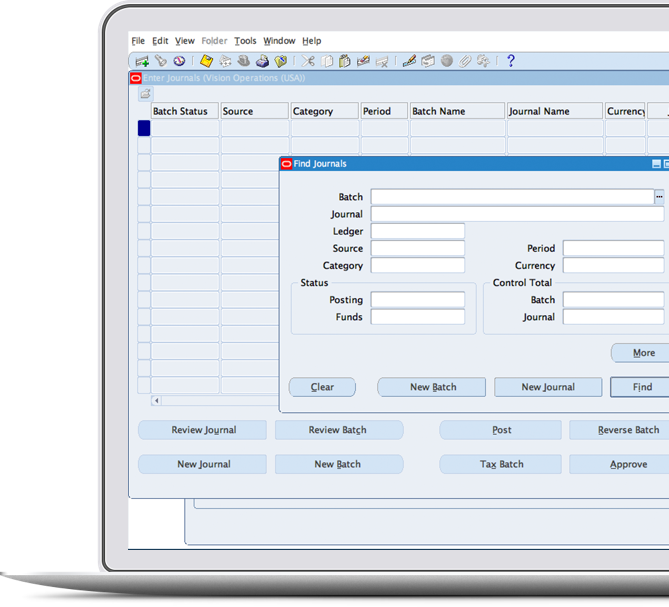Viewport: 669px width, 607px height.
Task: Open the Tools menu
Action: point(245,41)
